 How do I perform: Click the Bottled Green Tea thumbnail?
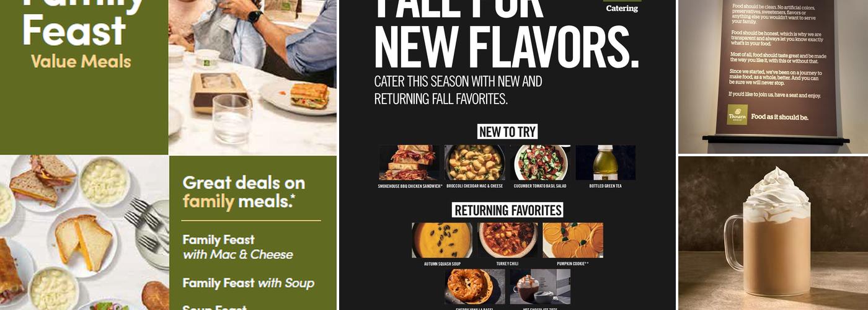606,162
